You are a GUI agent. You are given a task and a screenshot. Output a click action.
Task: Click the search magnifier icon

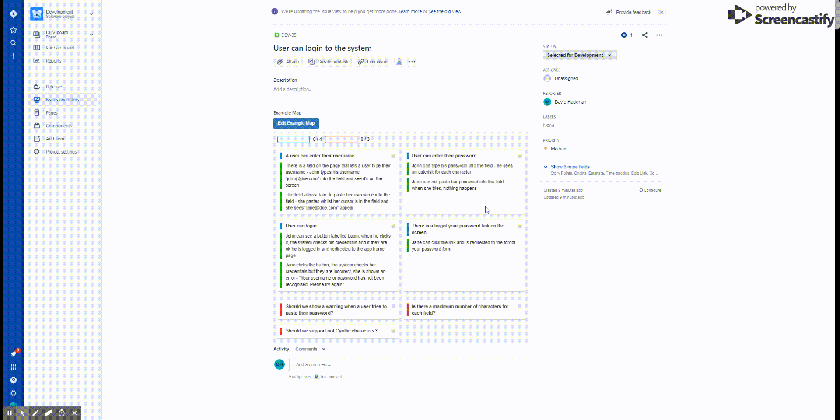pos(12,43)
